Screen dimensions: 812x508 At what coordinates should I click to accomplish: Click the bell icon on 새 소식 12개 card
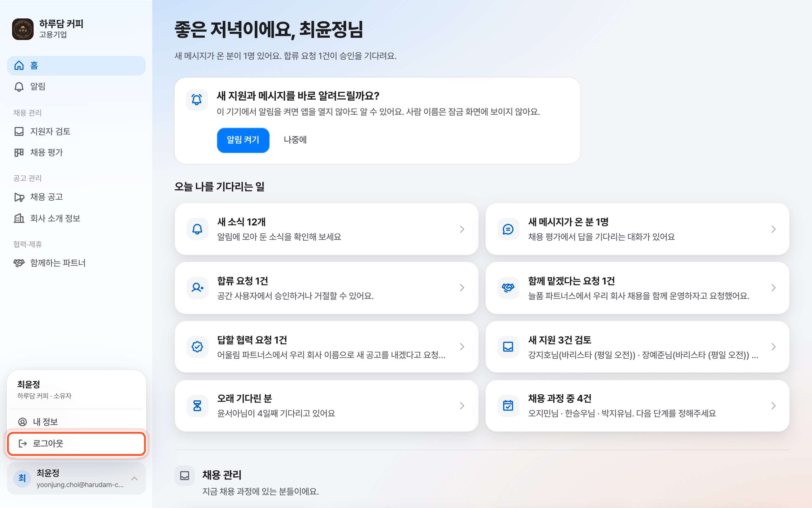(197, 230)
